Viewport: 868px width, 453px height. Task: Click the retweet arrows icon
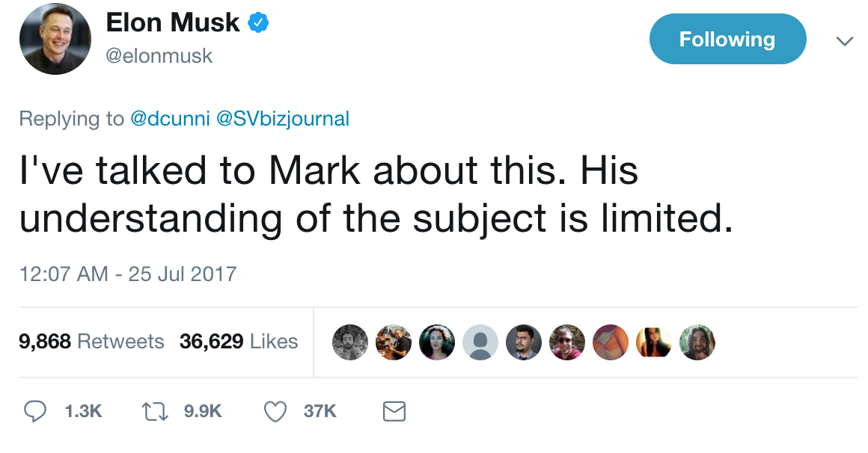click(155, 411)
